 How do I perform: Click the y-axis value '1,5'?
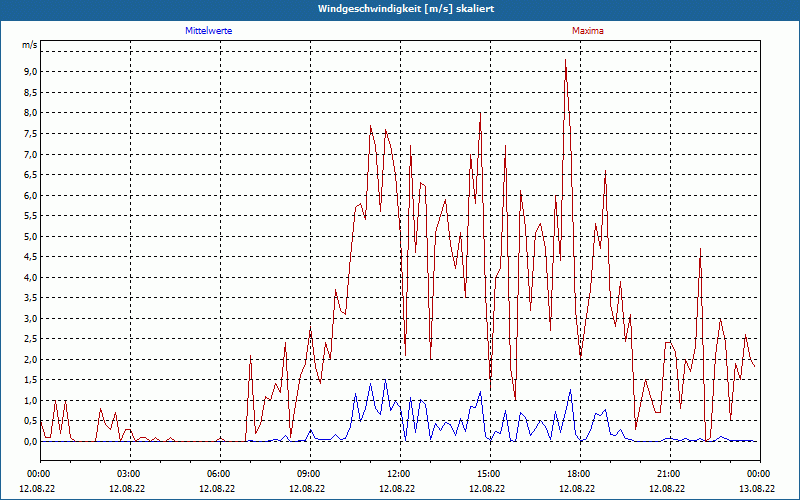click(31, 380)
